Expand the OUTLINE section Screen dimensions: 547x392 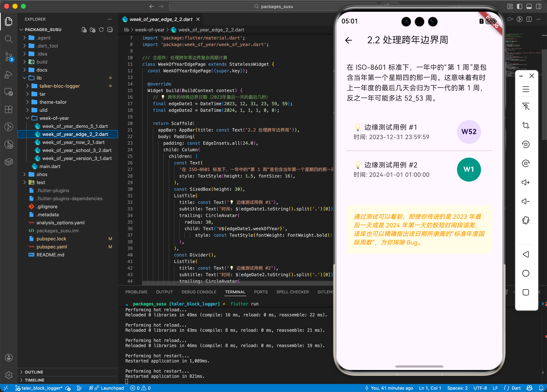34,372
